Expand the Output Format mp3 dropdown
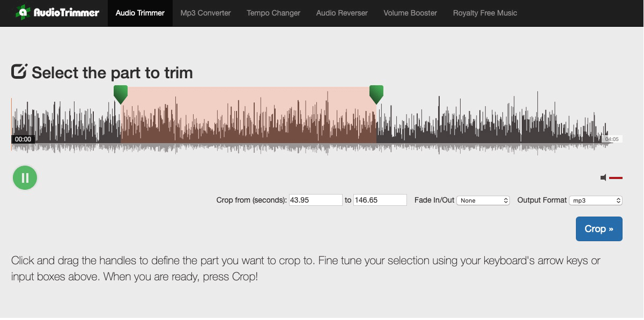Image resolution: width=644 pixels, height=320 pixels. (x=596, y=200)
